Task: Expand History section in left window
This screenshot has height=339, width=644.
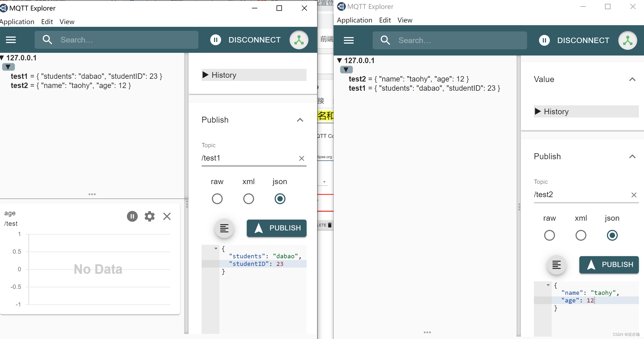Action: [x=254, y=75]
